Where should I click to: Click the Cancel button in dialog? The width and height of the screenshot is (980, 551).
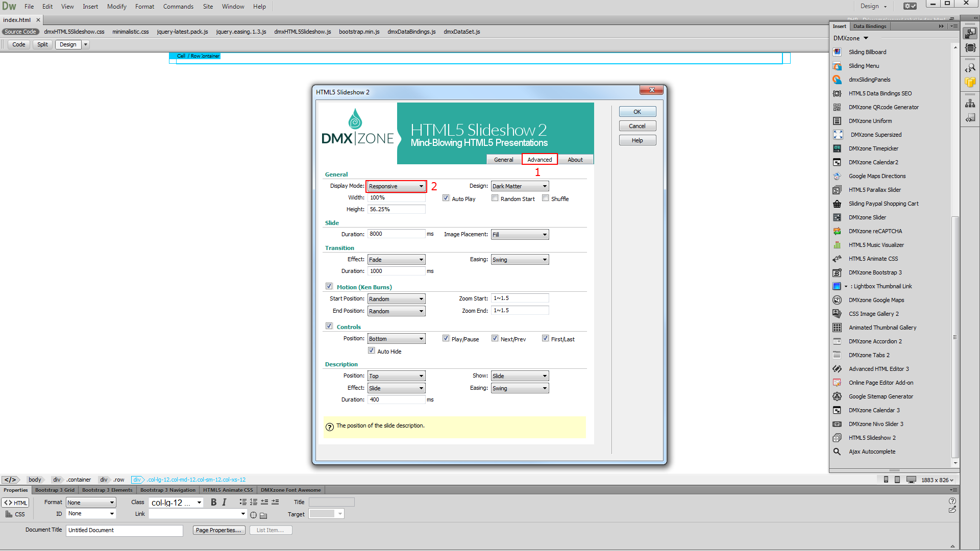638,126
